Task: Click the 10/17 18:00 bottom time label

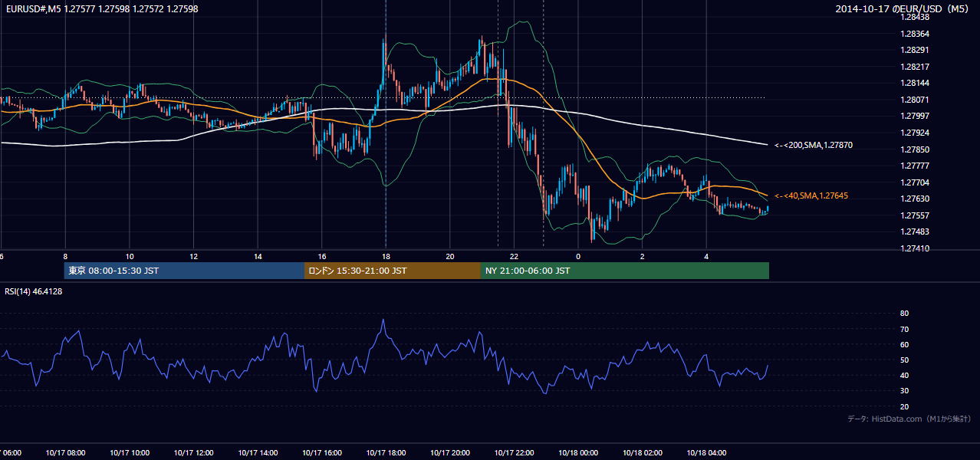Action: coord(386,453)
